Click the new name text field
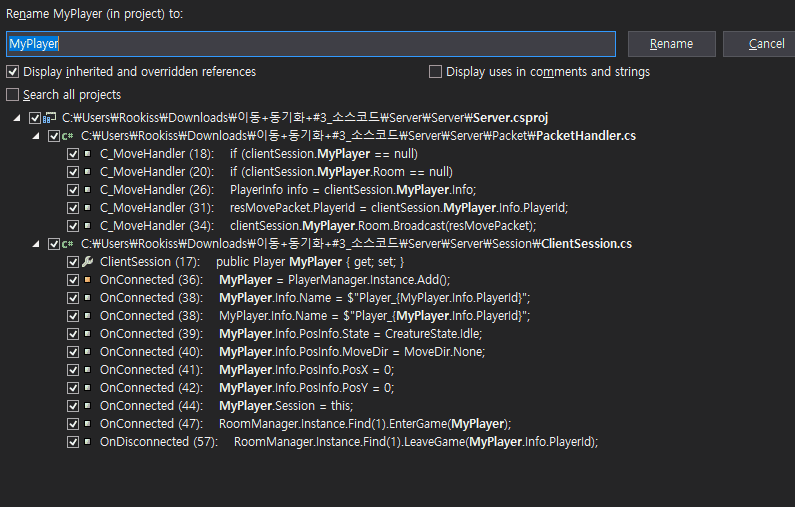The image size is (795, 507). tap(311, 44)
